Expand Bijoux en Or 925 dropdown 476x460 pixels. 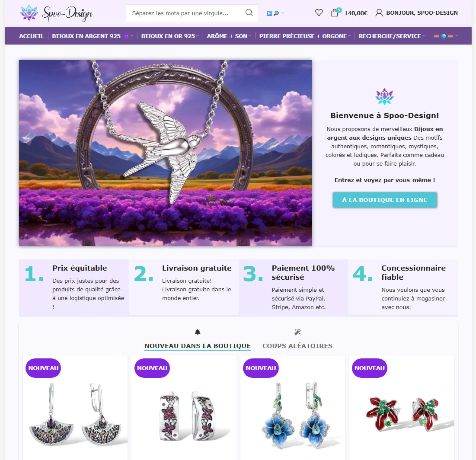click(x=170, y=36)
